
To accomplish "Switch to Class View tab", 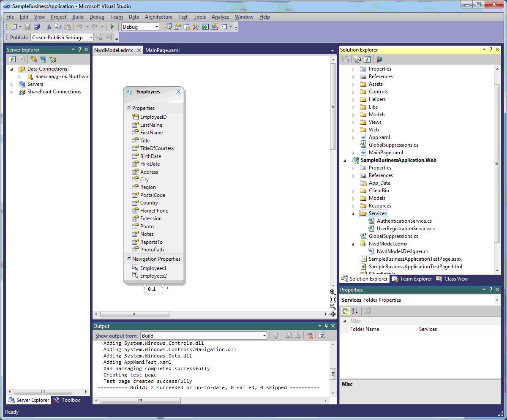I will (x=452, y=278).
